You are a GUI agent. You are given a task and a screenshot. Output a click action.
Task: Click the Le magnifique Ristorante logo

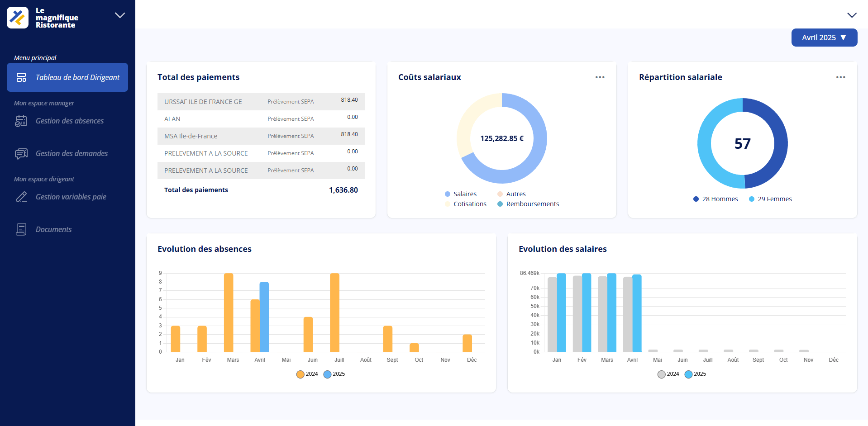coord(17,17)
